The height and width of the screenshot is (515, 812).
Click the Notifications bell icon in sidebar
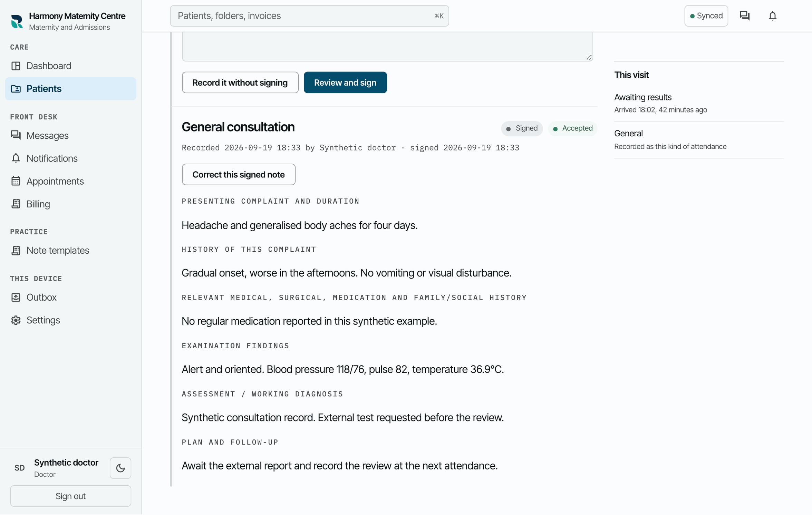coord(16,158)
